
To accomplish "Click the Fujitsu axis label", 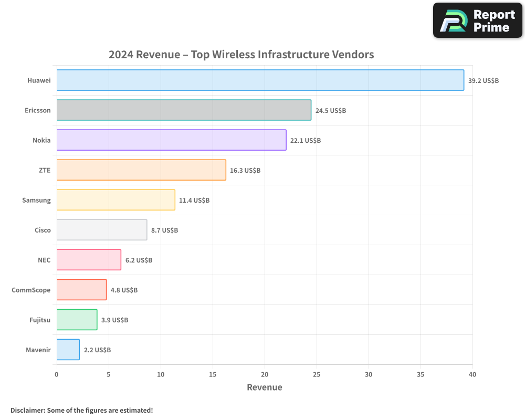I will coord(40,320).
